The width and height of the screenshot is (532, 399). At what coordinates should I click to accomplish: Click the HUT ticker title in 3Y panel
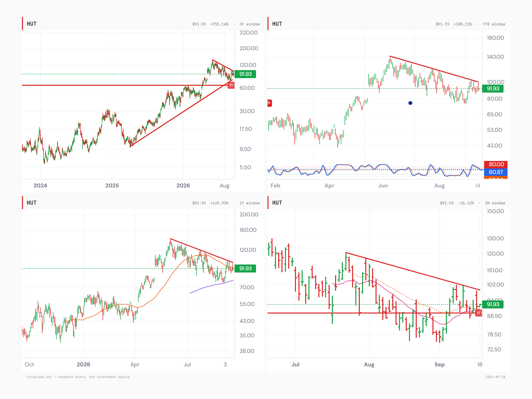(32, 24)
